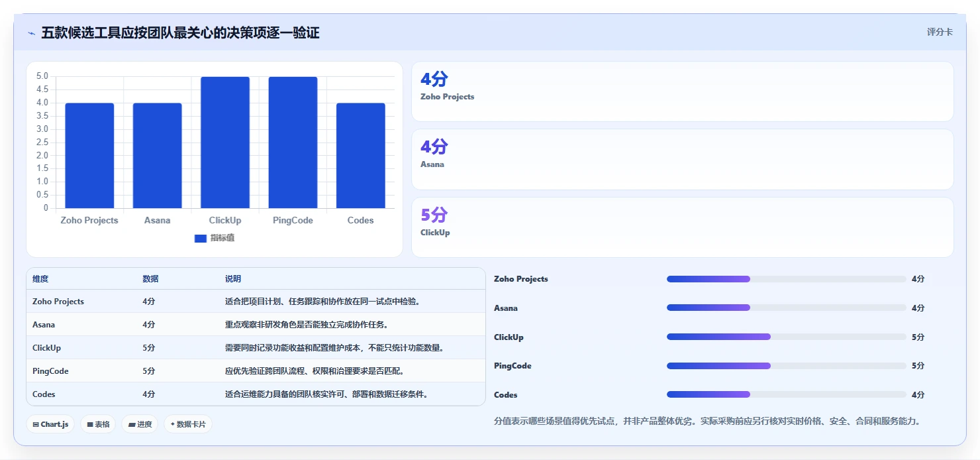The width and height of the screenshot is (980, 460).
Task: Click the 评分卡 label in header
Action: 940,32
